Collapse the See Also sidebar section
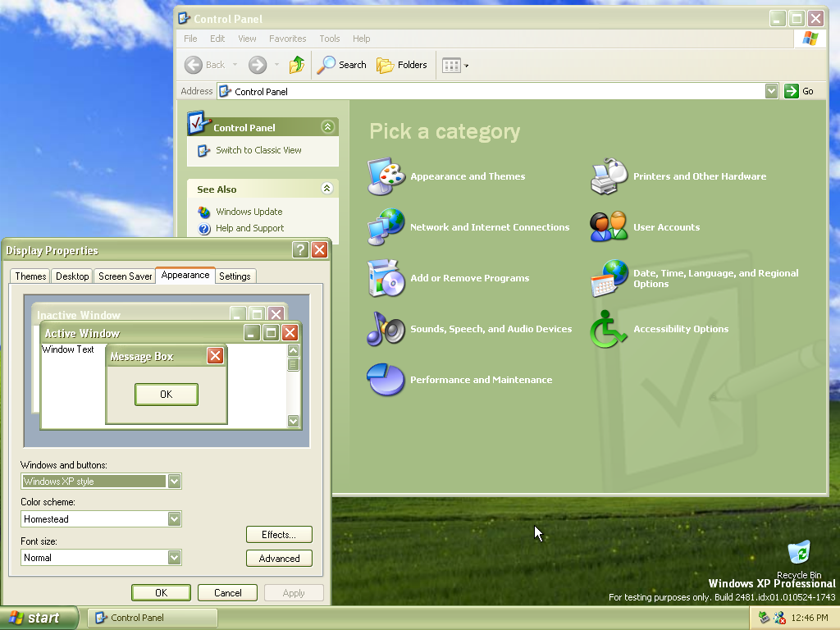Image resolution: width=840 pixels, height=630 pixels. [327, 188]
